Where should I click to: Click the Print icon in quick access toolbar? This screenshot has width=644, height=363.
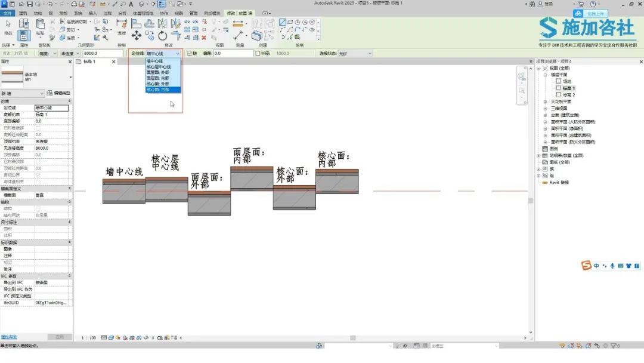pyautogui.click(x=74, y=4)
